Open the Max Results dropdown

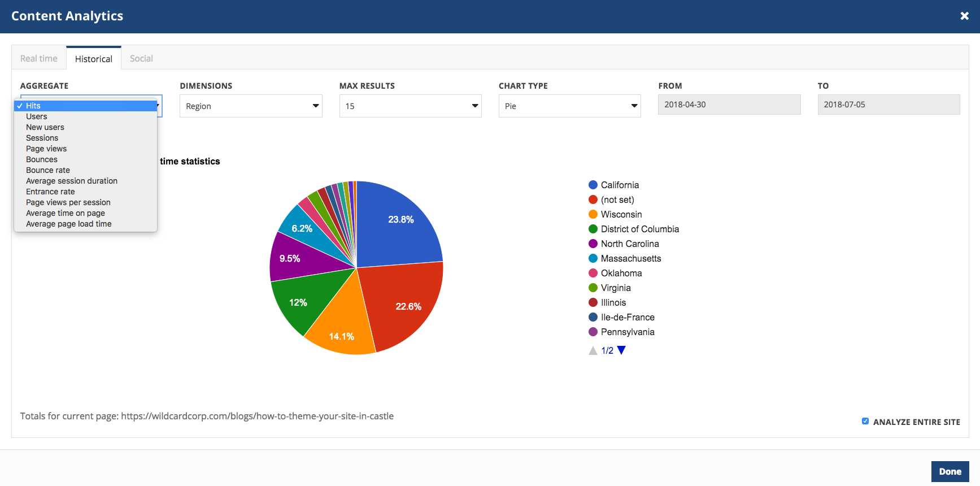pyautogui.click(x=411, y=106)
